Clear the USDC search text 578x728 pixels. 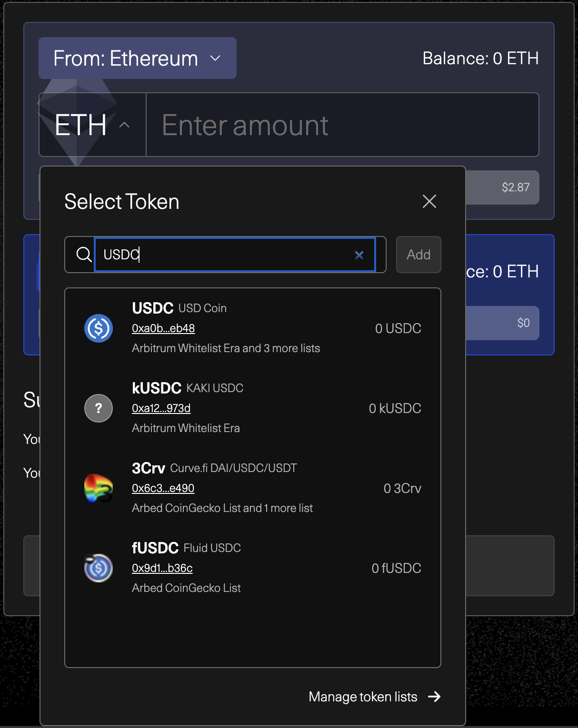pyautogui.click(x=359, y=255)
